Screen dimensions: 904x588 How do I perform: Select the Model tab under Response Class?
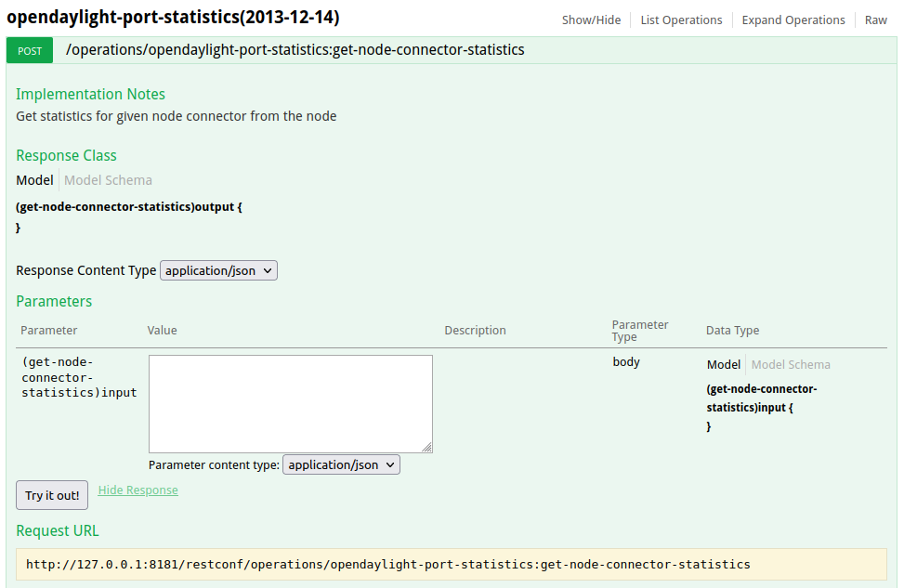[x=34, y=180]
